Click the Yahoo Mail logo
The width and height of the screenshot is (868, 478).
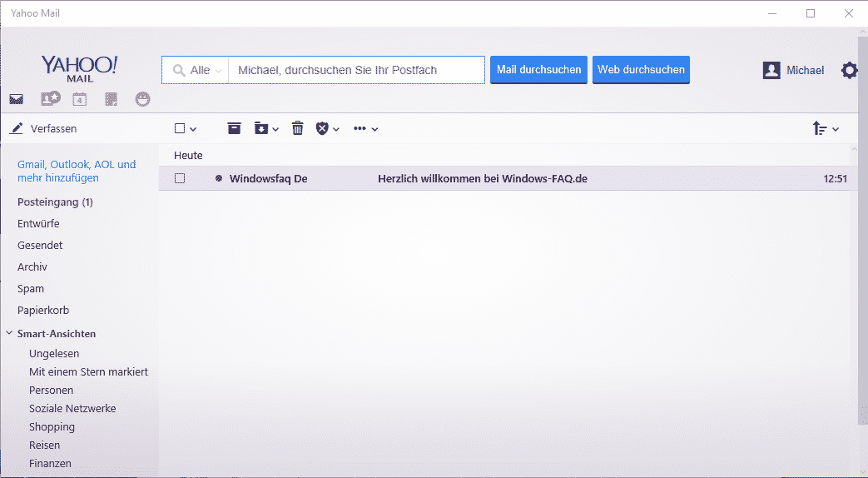(80, 68)
